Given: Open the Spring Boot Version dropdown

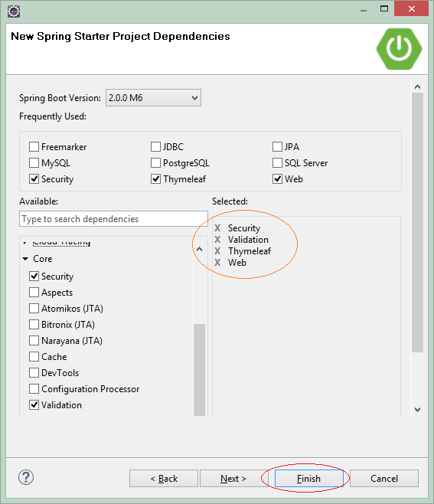Looking at the screenshot, I should (x=153, y=98).
